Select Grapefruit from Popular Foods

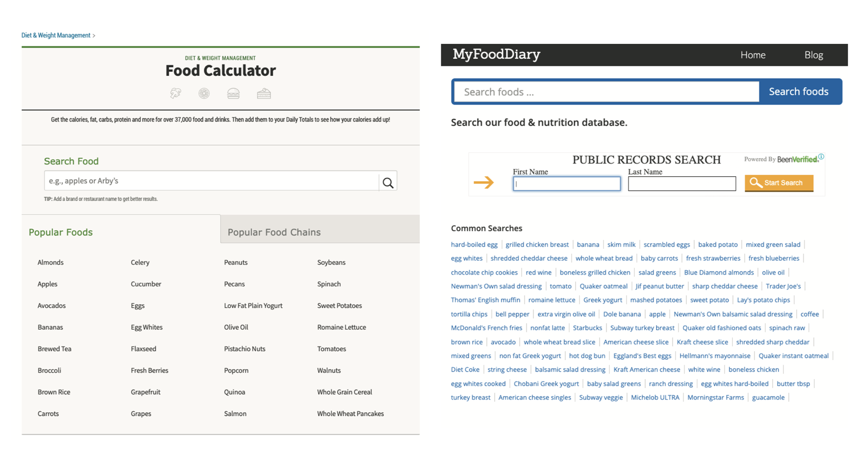(146, 392)
